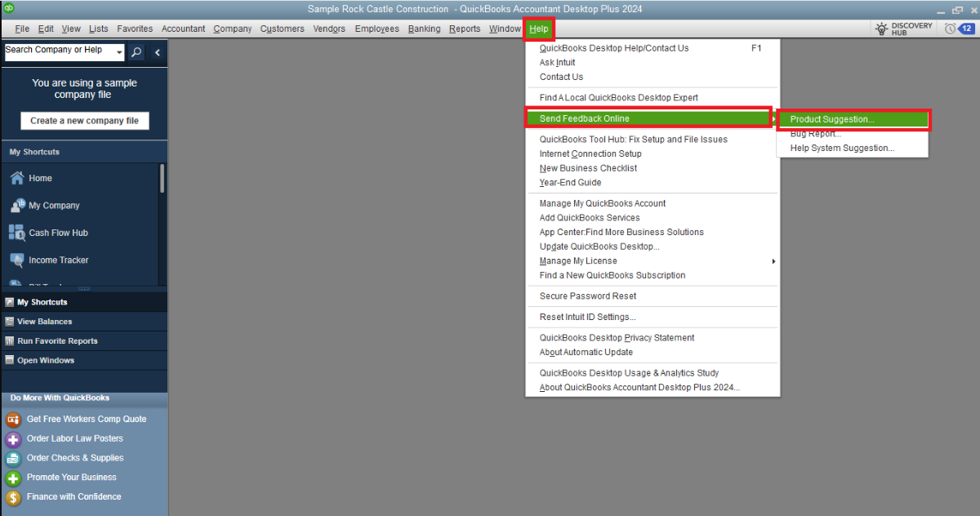Select Update QuickBooks Desktop
This screenshot has height=516, width=980.
click(653, 247)
